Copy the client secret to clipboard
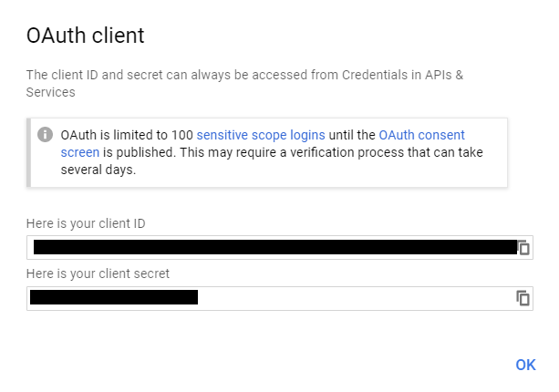Viewport: 559px width, 392px height. [523, 298]
